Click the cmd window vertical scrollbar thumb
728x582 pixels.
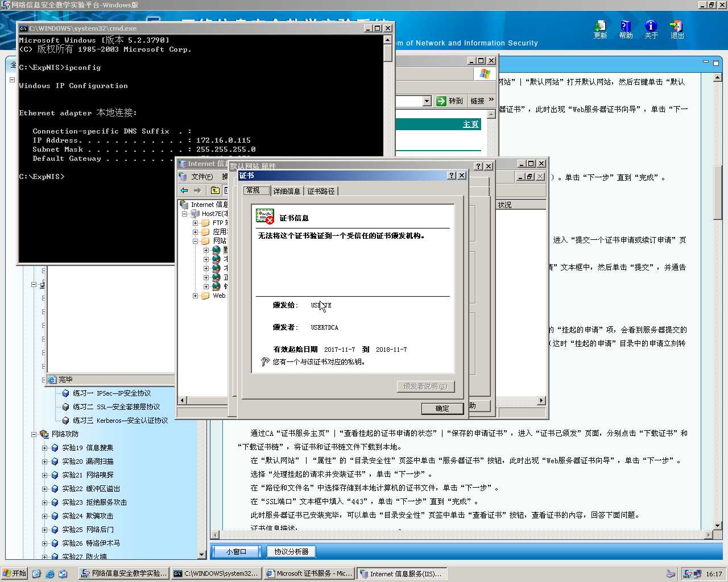[388, 53]
